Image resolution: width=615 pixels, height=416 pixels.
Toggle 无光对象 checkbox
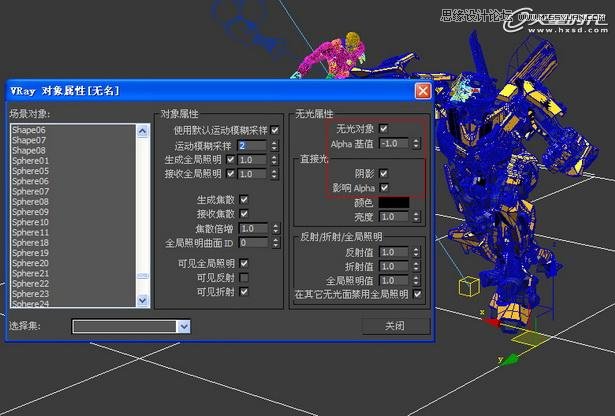point(384,128)
